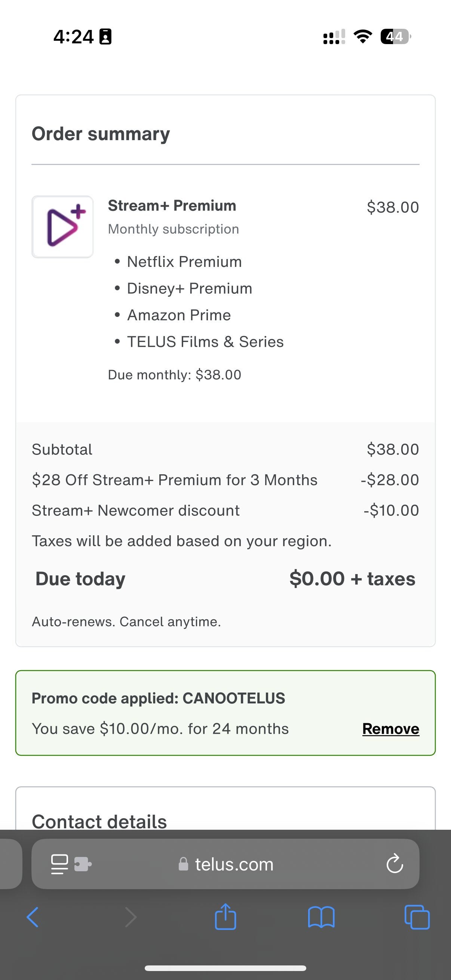The height and width of the screenshot is (980, 451).
Task: Reload the page with the refresh icon
Action: (x=395, y=864)
